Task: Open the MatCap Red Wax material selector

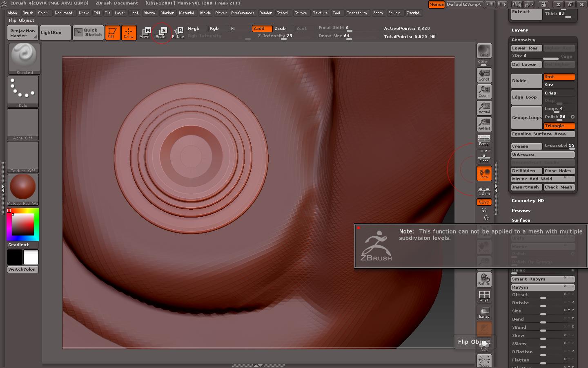Action: pyautogui.click(x=23, y=190)
